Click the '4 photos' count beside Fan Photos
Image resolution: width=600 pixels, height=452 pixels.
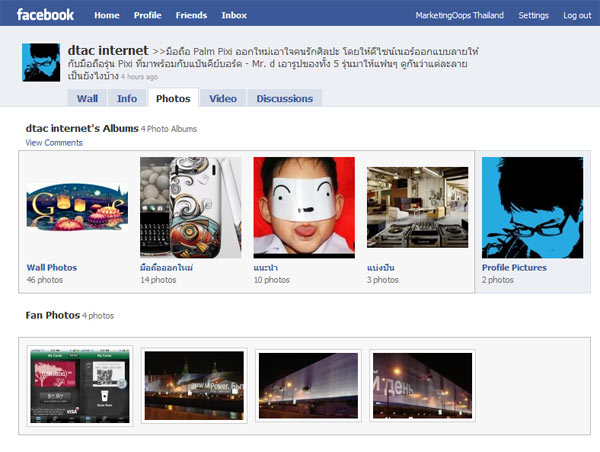[x=98, y=316]
